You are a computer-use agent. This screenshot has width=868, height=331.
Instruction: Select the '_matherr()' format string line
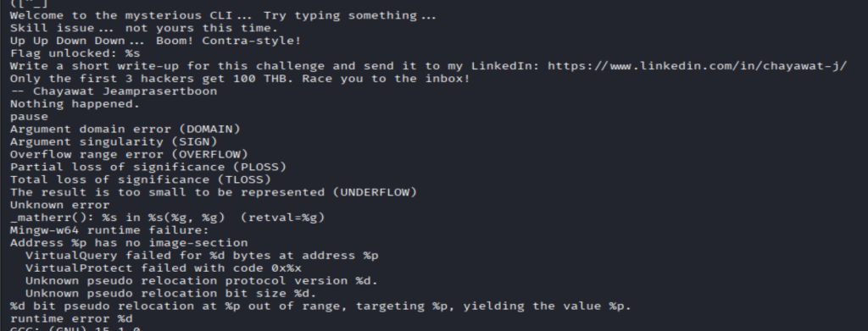tap(167, 218)
